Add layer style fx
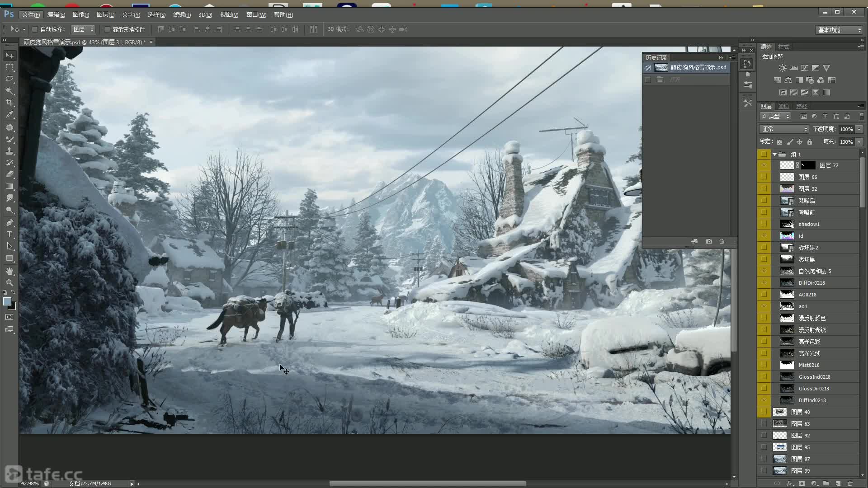Image resolution: width=868 pixels, height=488 pixels. pos(789,483)
